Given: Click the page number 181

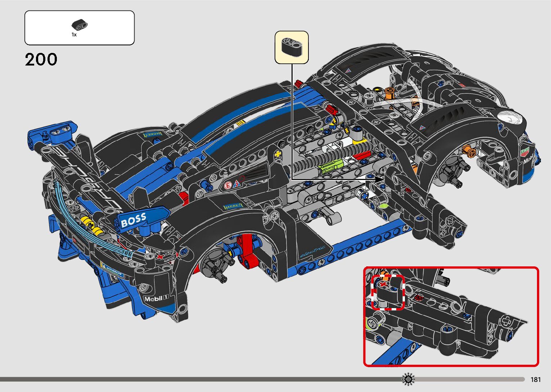Looking at the screenshot, I should pos(536,379).
